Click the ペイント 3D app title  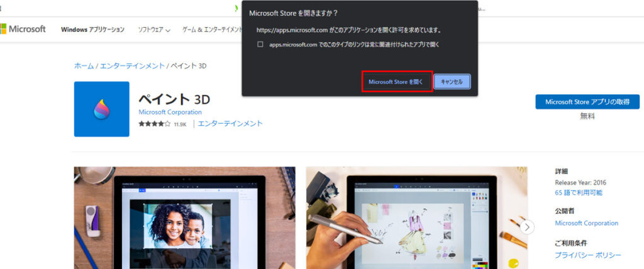click(x=174, y=99)
